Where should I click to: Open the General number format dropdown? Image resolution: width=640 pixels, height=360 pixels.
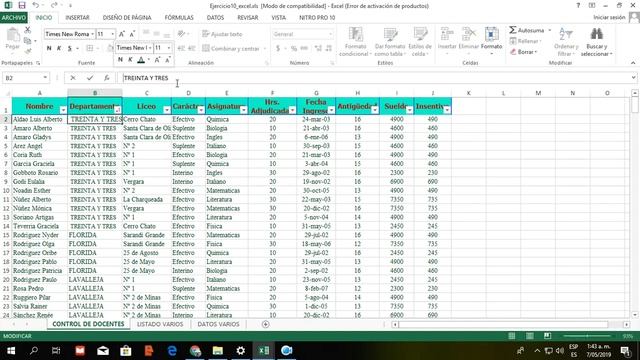[330, 34]
